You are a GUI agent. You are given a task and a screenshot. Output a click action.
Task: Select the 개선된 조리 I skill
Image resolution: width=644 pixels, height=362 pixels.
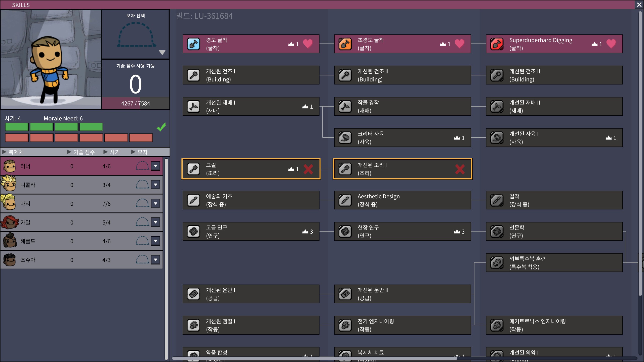click(x=403, y=169)
